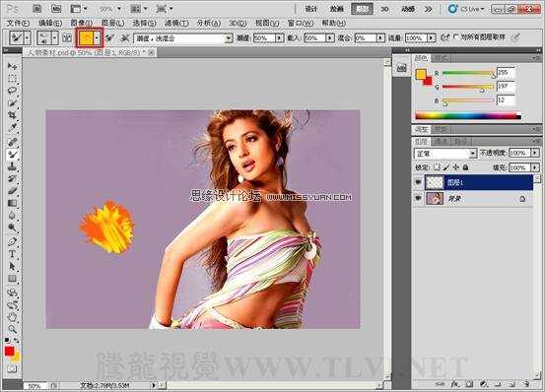Open the 流量 value slider arrow
The height and width of the screenshot is (392, 545).
pos(432,37)
